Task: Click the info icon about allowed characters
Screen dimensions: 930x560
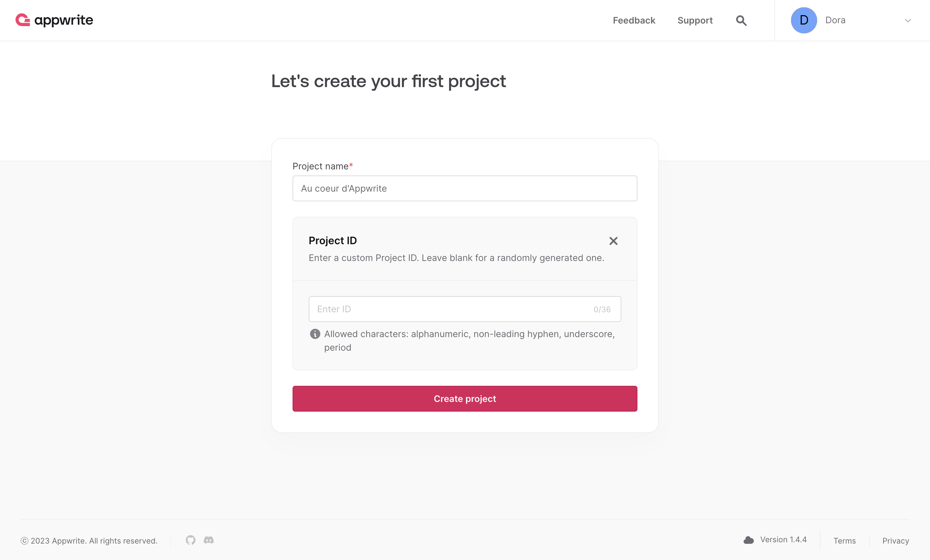Action: [x=315, y=334]
